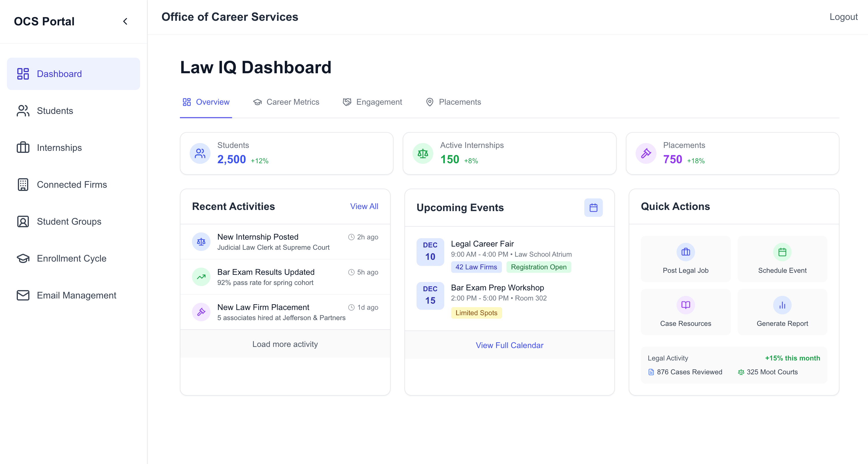Click View Full Calendar link

tap(509, 345)
